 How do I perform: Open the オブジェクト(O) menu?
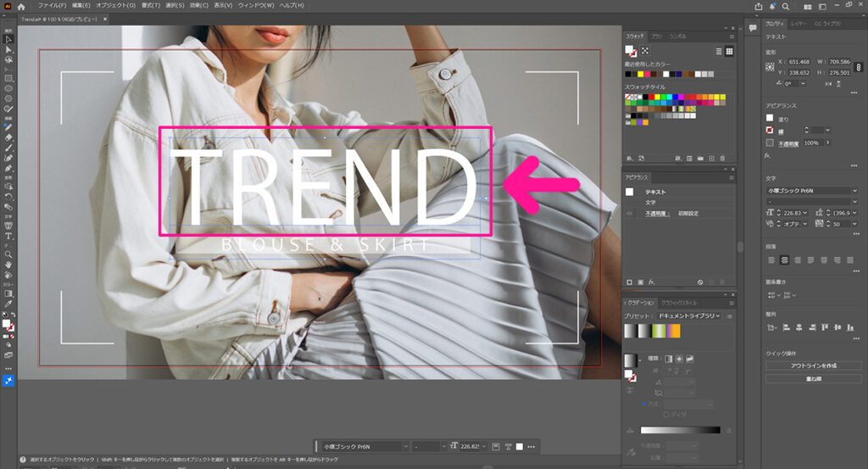click(x=115, y=6)
